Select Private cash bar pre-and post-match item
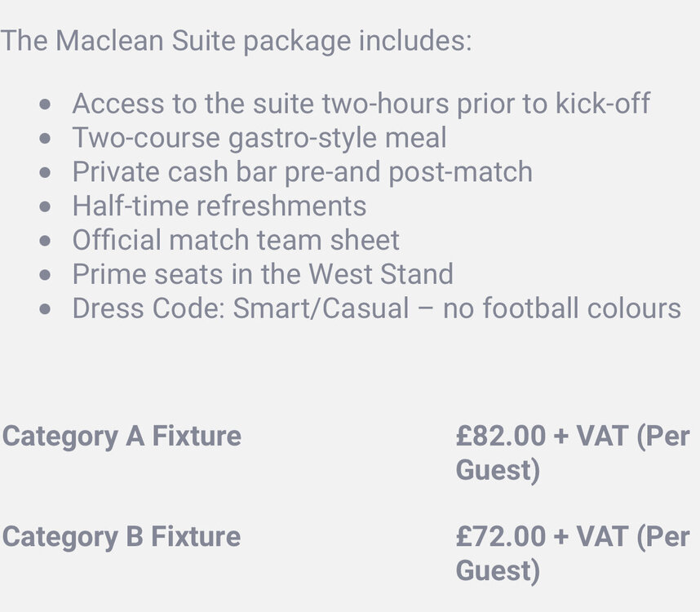 click(x=302, y=172)
